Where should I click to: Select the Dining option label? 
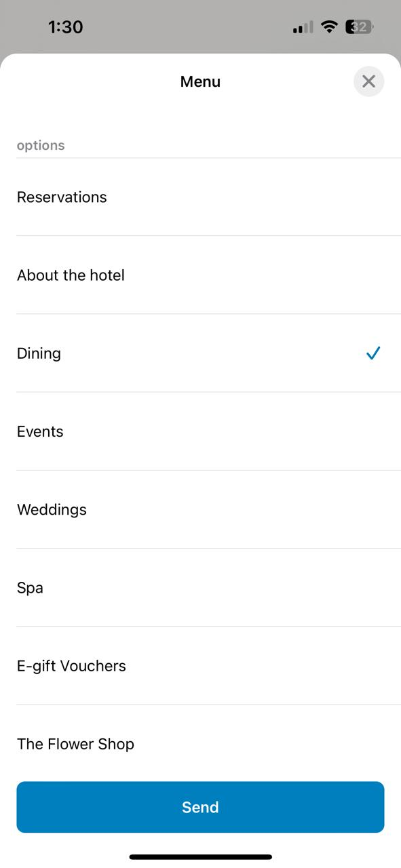[x=39, y=353]
